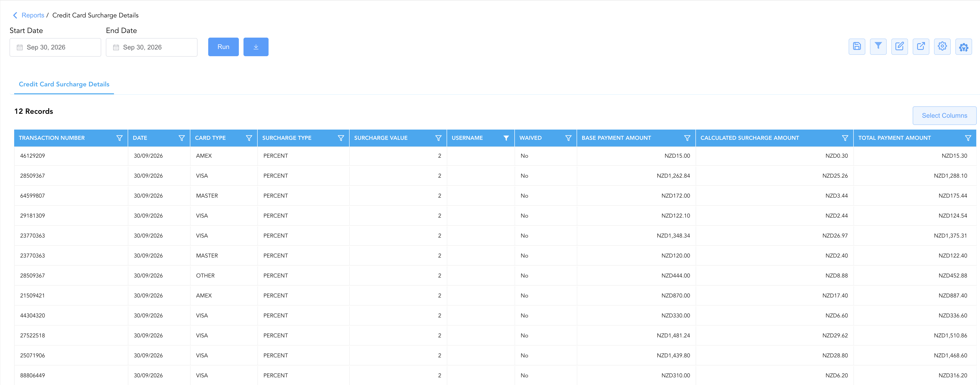
Task: Open the End Date picker field
Action: (151, 47)
